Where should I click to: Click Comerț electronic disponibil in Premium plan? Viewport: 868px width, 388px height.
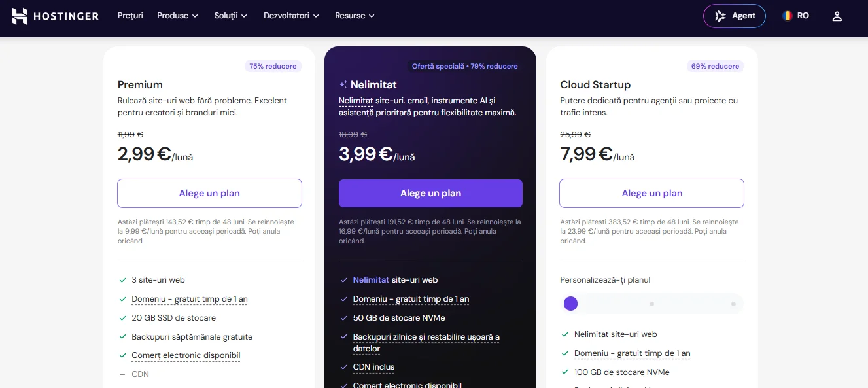pos(186,355)
